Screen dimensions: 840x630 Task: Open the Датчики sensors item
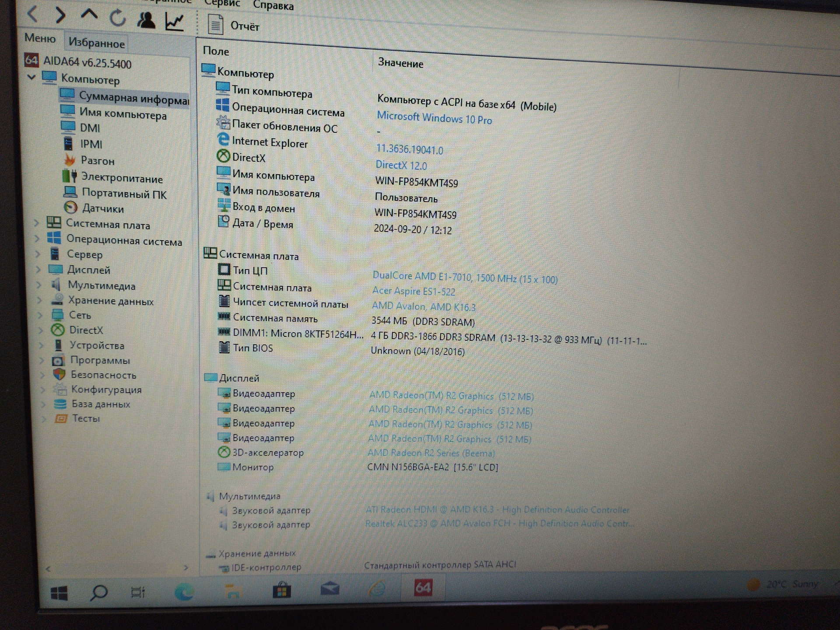point(94,208)
